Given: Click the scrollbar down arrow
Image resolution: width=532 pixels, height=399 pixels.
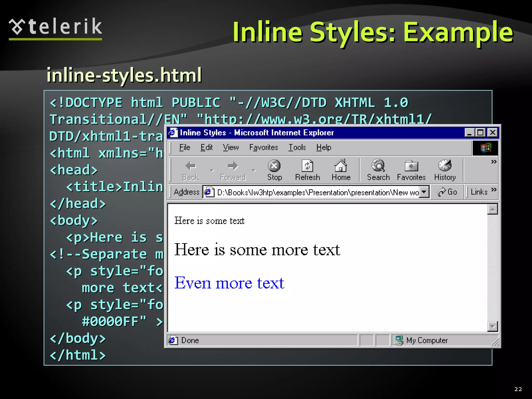Looking at the screenshot, I should (493, 327).
